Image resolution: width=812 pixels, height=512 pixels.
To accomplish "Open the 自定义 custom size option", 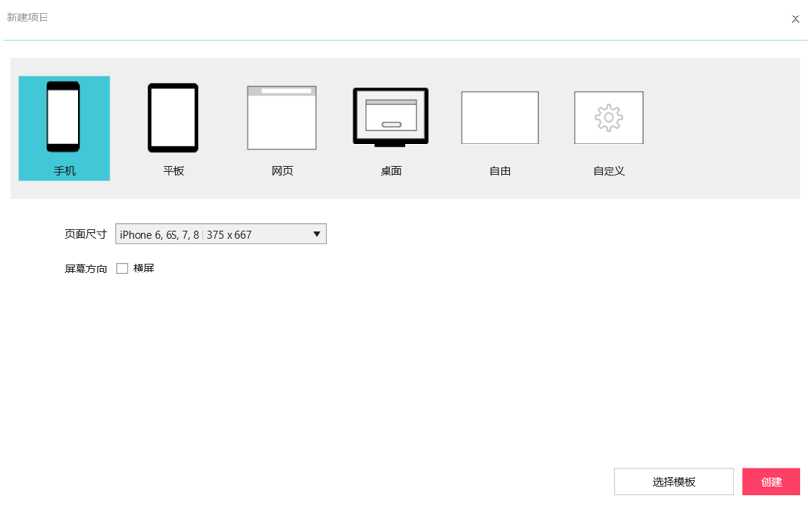I will pyautogui.click(x=609, y=128).
